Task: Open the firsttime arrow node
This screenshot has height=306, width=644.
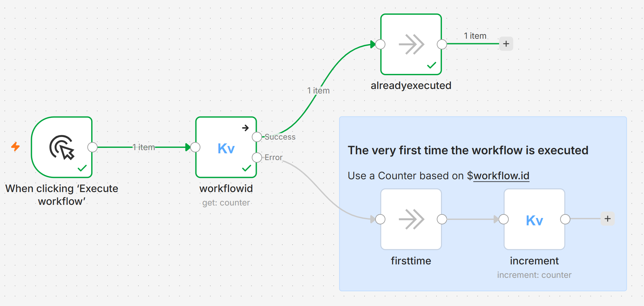Action: (411, 219)
